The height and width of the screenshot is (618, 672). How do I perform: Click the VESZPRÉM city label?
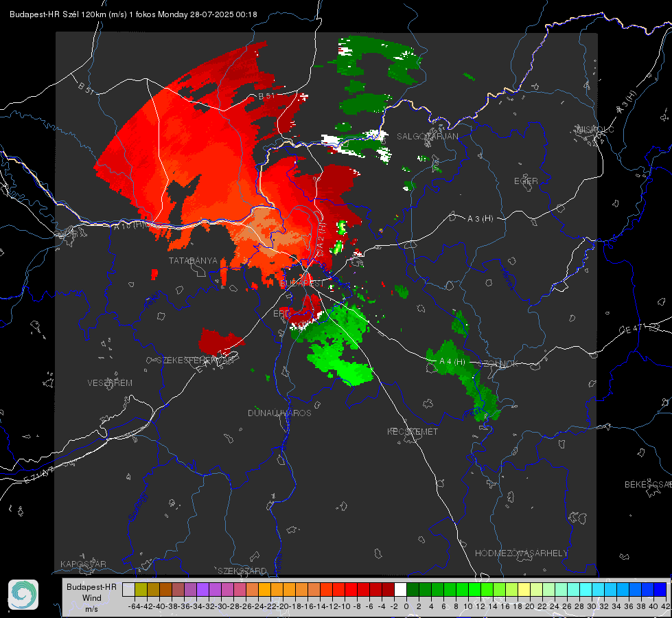tap(110, 383)
